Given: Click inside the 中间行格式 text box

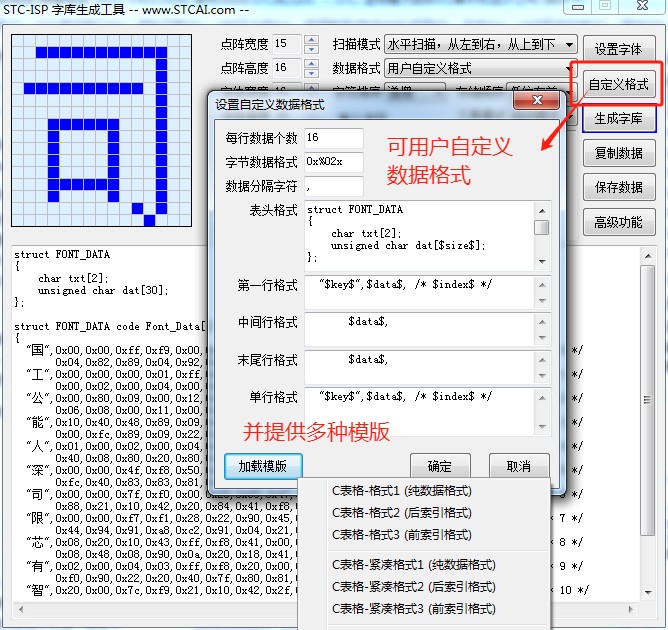Looking at the screenshot, I should click(x=420, y=330).
